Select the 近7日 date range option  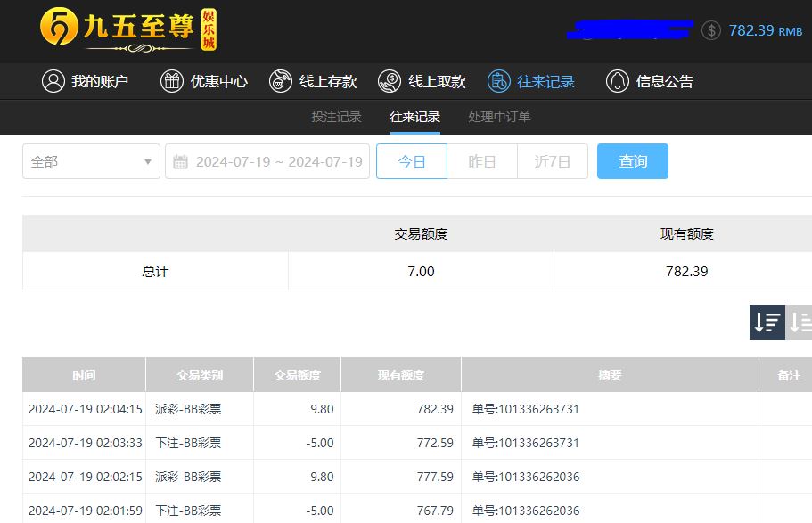click(x=552, y=161)
